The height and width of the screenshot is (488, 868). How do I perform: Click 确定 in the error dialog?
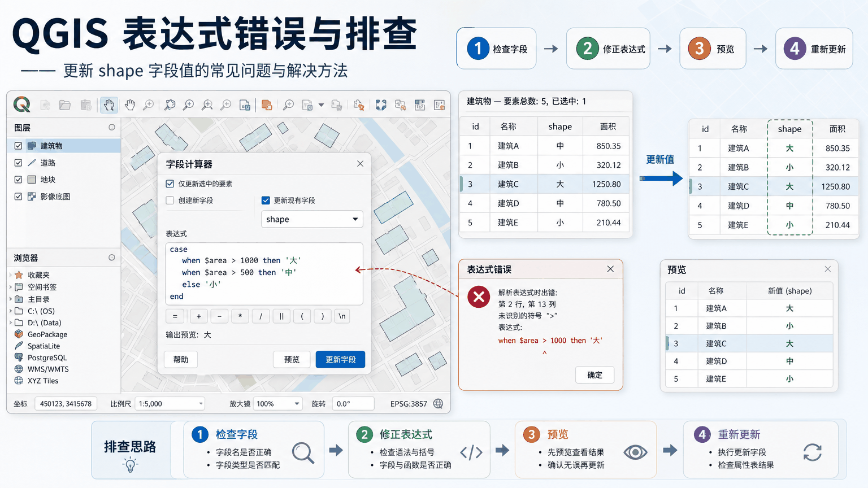point(594,375)
